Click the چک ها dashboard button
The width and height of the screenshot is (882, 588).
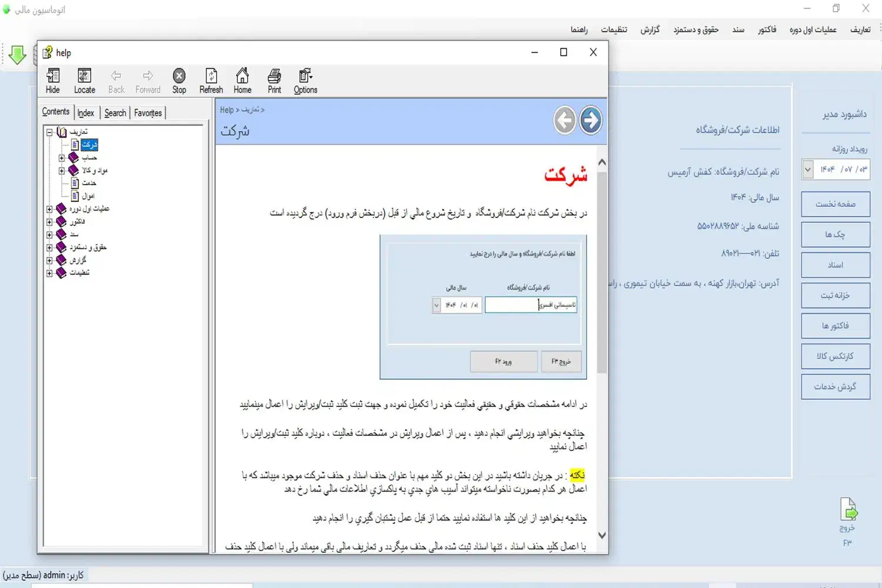835,235
